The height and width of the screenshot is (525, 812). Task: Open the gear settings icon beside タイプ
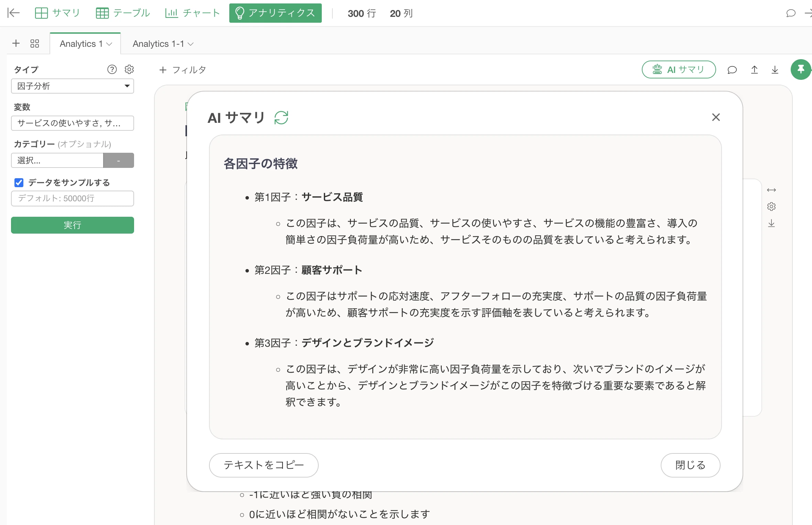(x=129, y=69)
